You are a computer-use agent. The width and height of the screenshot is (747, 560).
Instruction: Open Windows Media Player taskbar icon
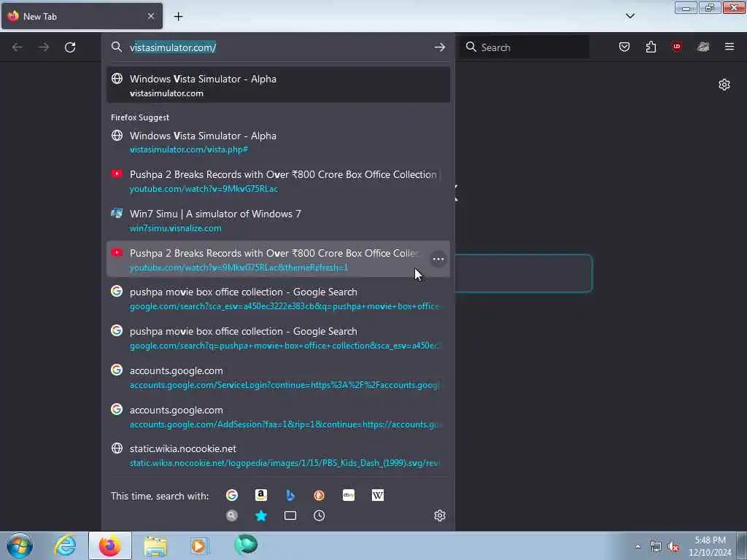(x=200, y=545)
